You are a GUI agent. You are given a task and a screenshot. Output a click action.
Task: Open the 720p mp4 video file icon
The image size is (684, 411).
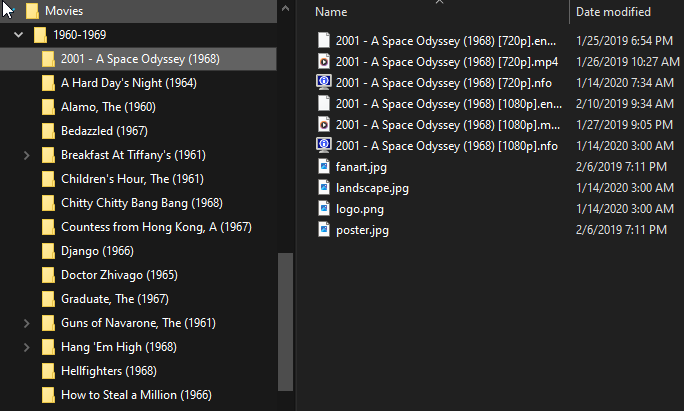(323, 61)
